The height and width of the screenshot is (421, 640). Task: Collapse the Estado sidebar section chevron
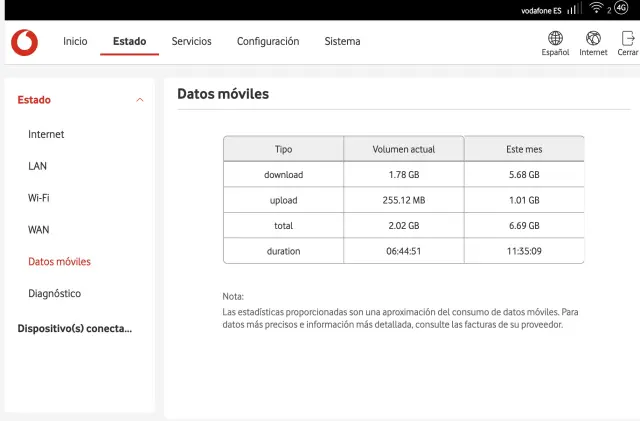pos(139,100)
